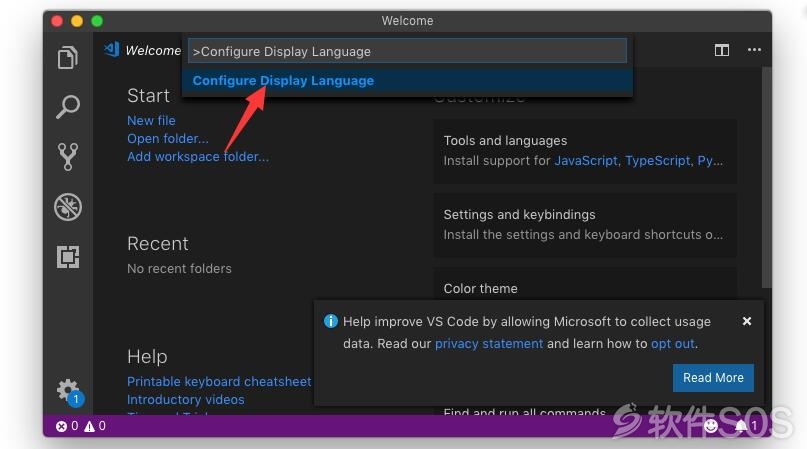Open the Explorer view in activity bar
The width and height of the screenshot is (807, 449).
[x=68, y=57]
